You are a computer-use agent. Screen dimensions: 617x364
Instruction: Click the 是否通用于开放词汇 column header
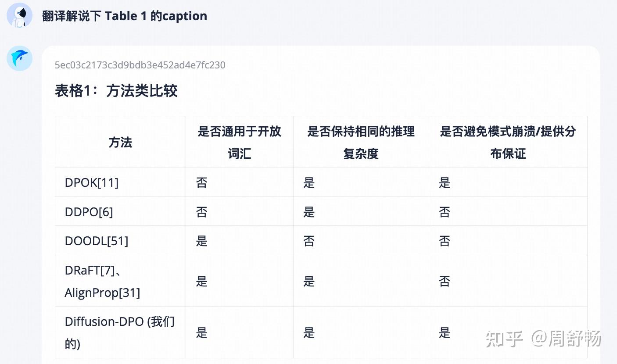(x=240, y=142)
